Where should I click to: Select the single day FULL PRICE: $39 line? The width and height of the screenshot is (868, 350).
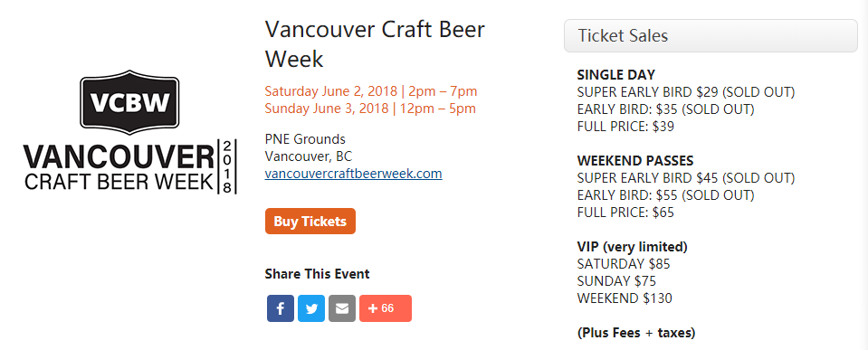(625, 127)
